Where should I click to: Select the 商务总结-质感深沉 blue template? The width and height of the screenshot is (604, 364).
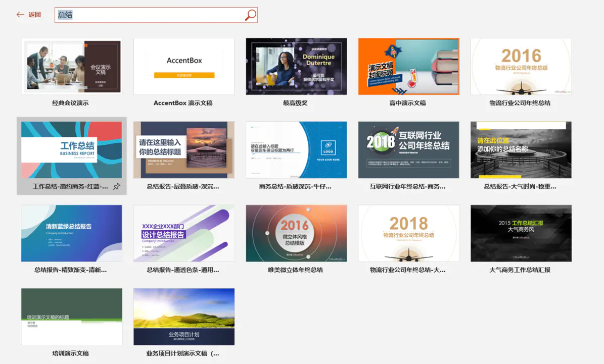296,149
